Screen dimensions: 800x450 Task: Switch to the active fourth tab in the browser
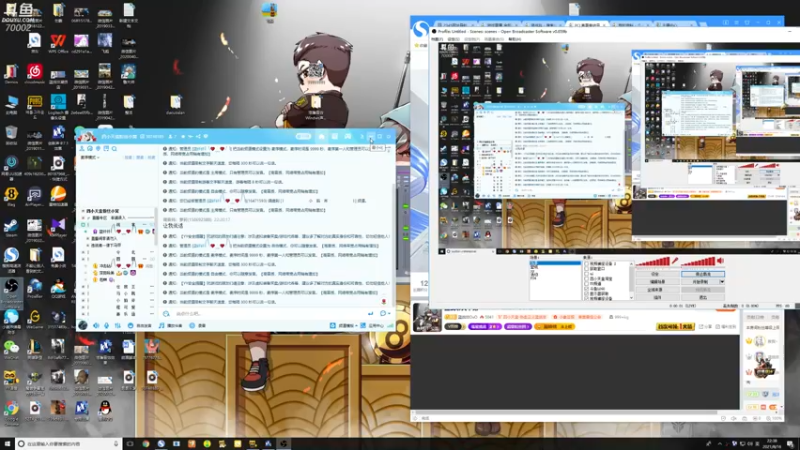(587, 24)
